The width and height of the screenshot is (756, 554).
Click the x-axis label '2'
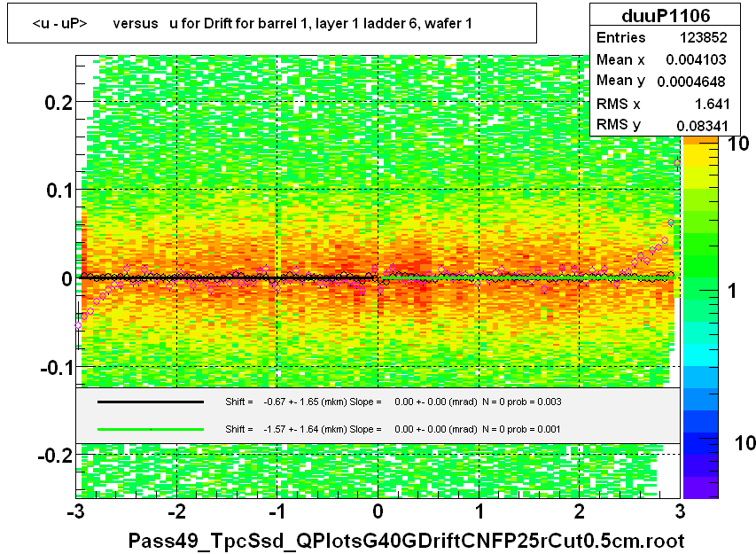pyautogui.click(x=579, y=511)
